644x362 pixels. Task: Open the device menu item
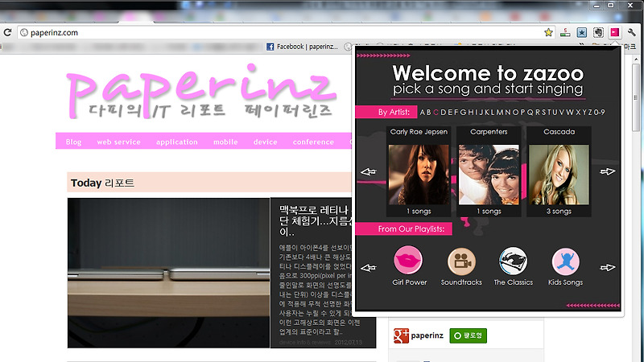pyautogui.click(x=266, y=142)
